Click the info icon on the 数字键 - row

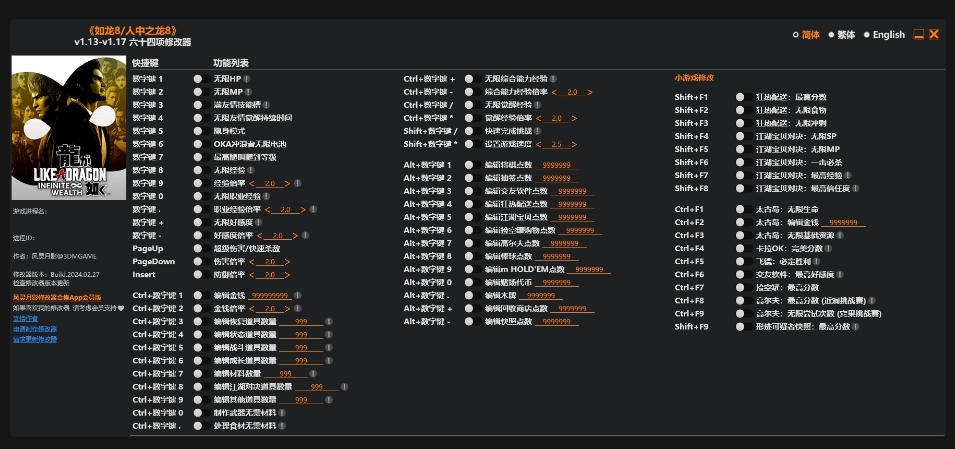click(x=305, y=235)
